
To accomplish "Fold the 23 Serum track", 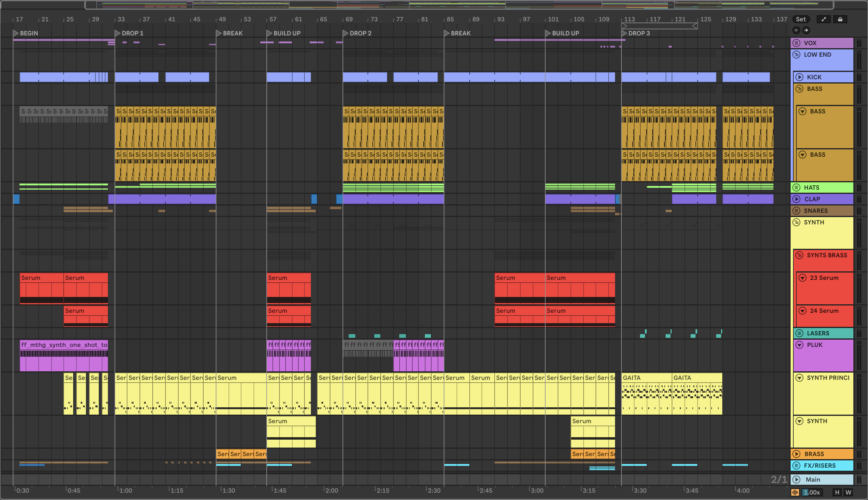I will coord(802,278).
